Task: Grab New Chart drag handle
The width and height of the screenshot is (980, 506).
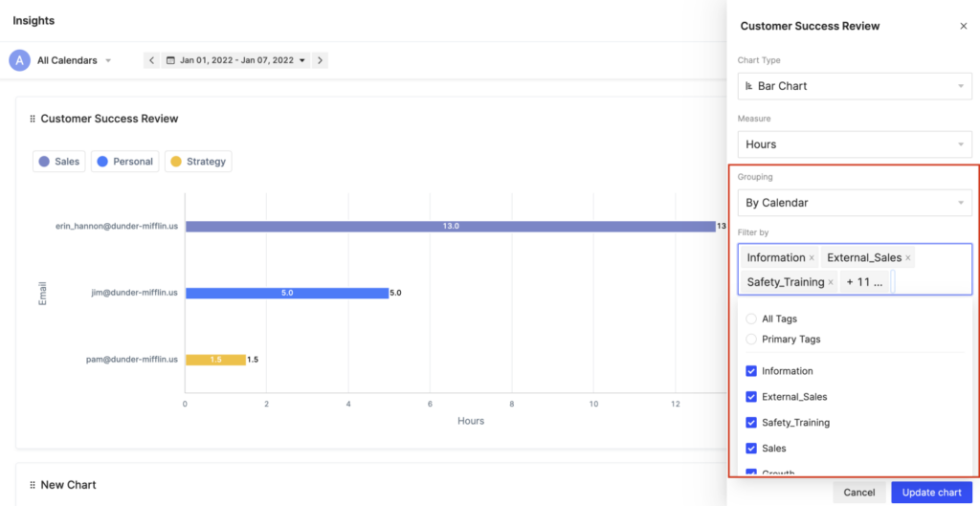Action: pyautogui.click(x=33, y=485)
